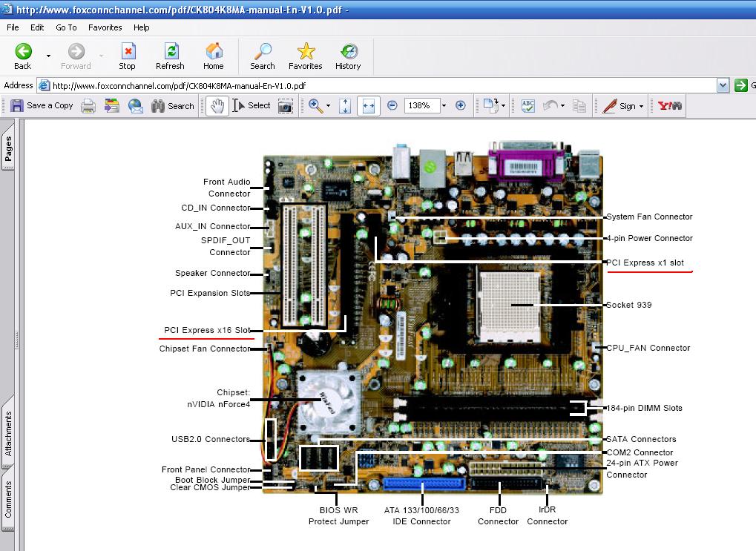Click the 'Front Panel Connector' label
The image size is (756, 551).
[x=206, y=469]
